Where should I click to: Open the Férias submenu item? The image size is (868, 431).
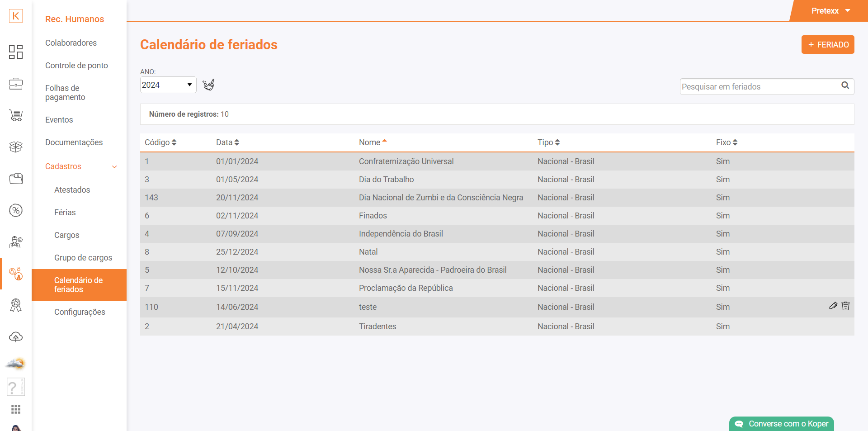[x=65, y=213]
